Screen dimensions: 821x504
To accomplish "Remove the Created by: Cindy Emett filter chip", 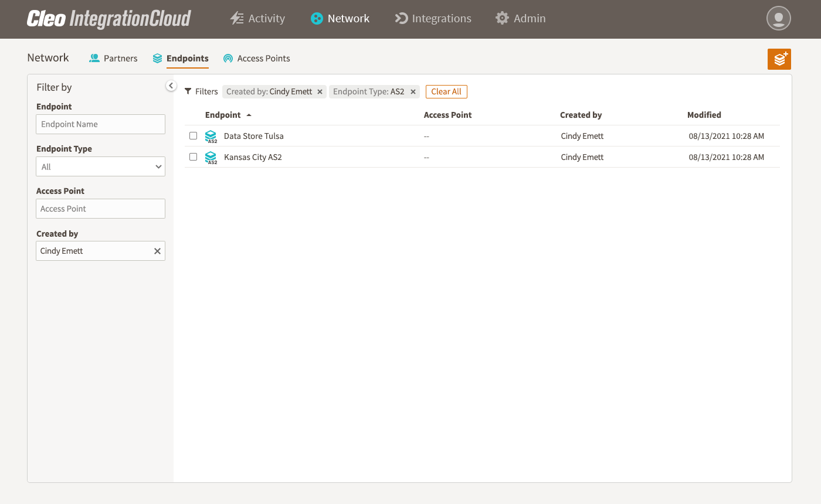I will pyautogui.click(x=320, y=92).
